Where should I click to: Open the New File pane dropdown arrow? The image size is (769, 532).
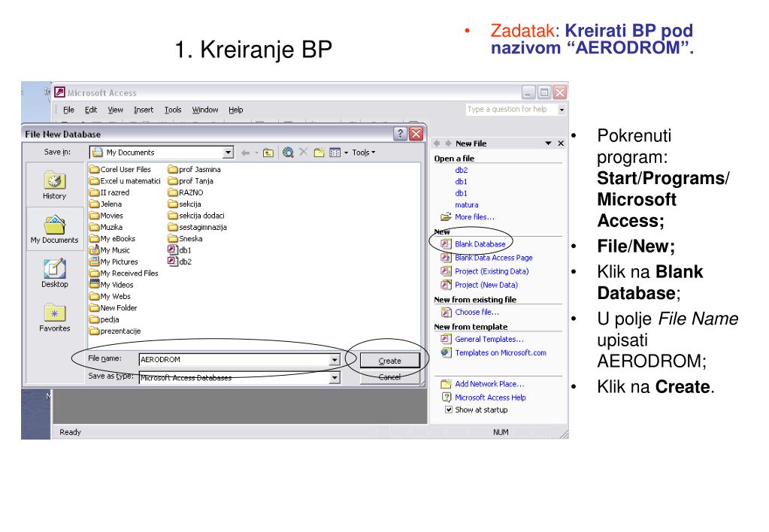point(548,144)
